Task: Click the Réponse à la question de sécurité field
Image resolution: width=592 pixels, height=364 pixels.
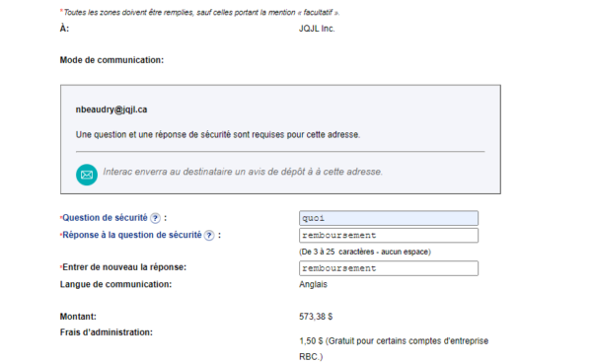Action: 389,235
